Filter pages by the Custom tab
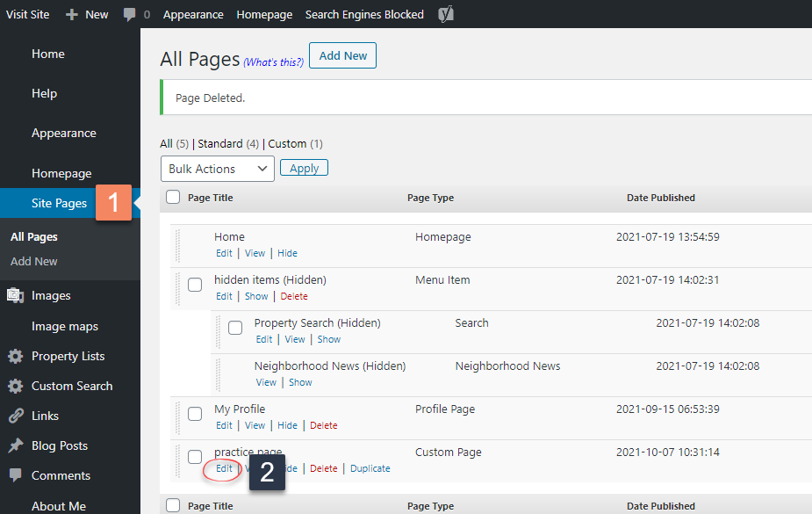The height and width of the screenshot is (514, 812). point(287,143)
